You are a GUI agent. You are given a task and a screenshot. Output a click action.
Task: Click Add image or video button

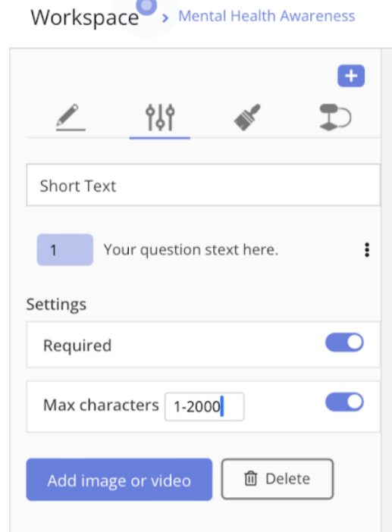coord(119,480)
